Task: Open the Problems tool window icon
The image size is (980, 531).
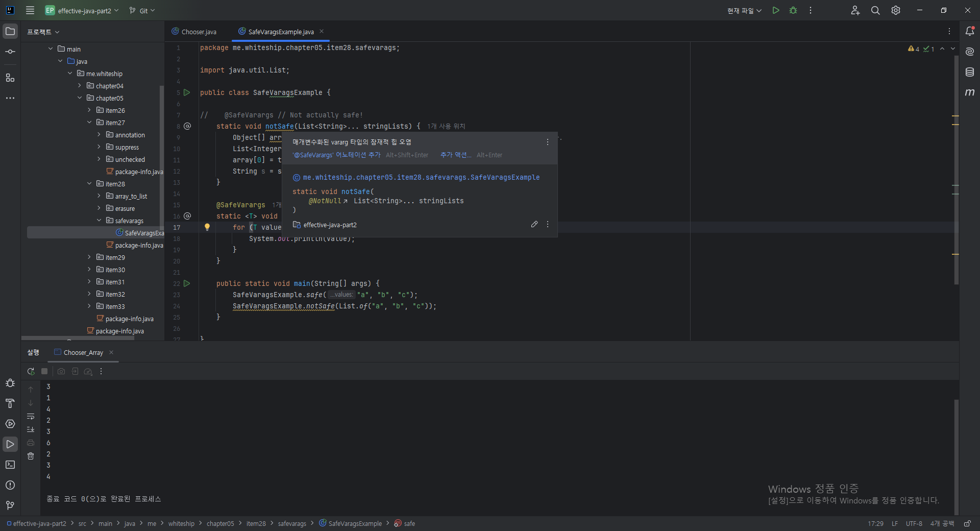Action: click(10, 485)
